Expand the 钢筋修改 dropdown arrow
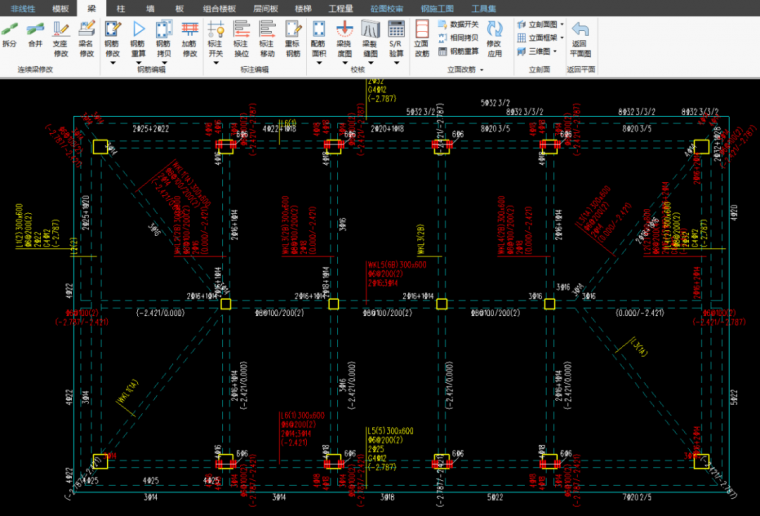760x516 pixels. 112,63
